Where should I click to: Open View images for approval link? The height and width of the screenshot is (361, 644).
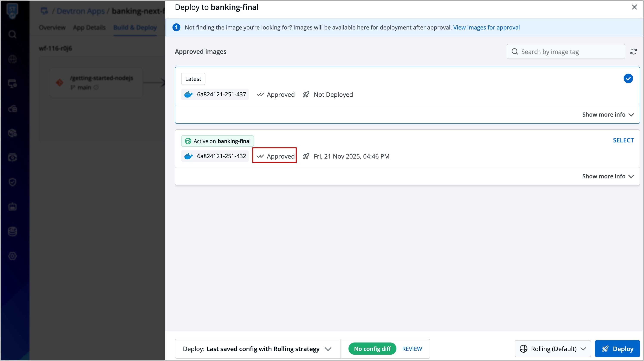(x=486, y=27)
